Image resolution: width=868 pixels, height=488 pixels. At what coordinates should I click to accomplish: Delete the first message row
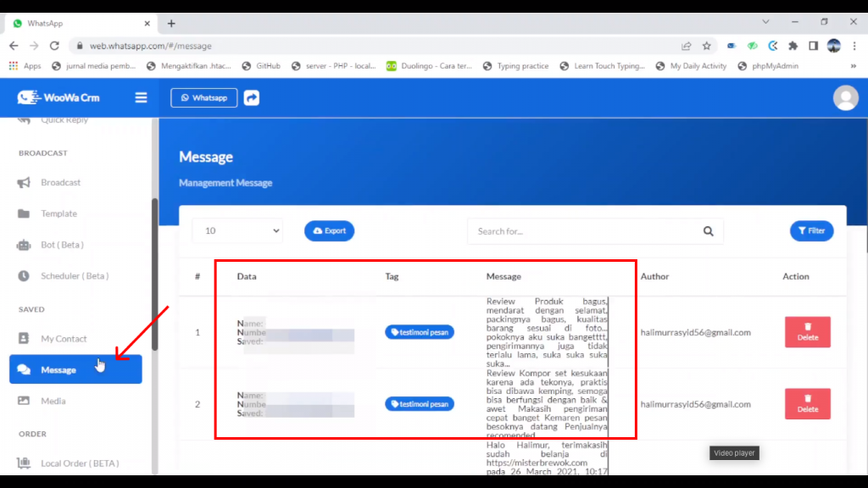pos(807,332)
